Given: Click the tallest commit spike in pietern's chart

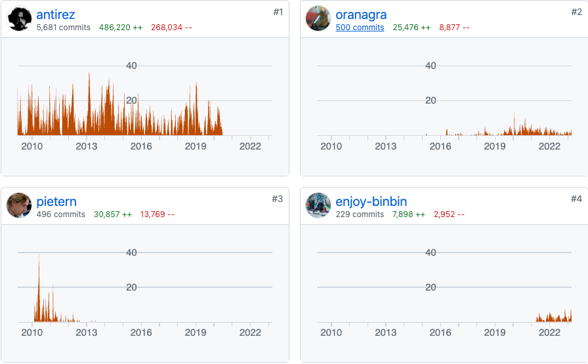Looking at the screenshot, I should (39, 288).
